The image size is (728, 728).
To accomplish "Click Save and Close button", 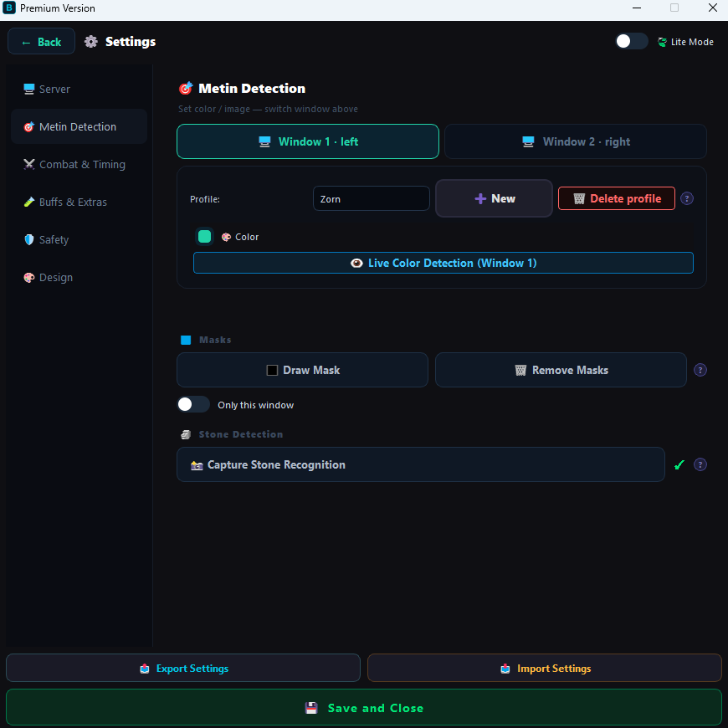I will (364, 708).
